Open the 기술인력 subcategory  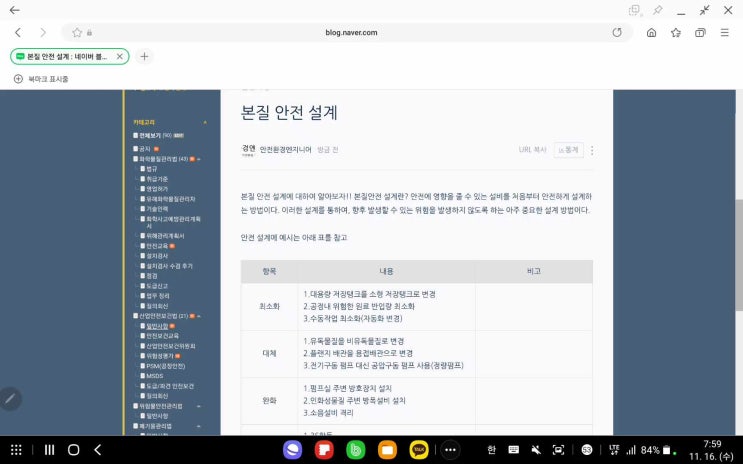pos(156,209)
